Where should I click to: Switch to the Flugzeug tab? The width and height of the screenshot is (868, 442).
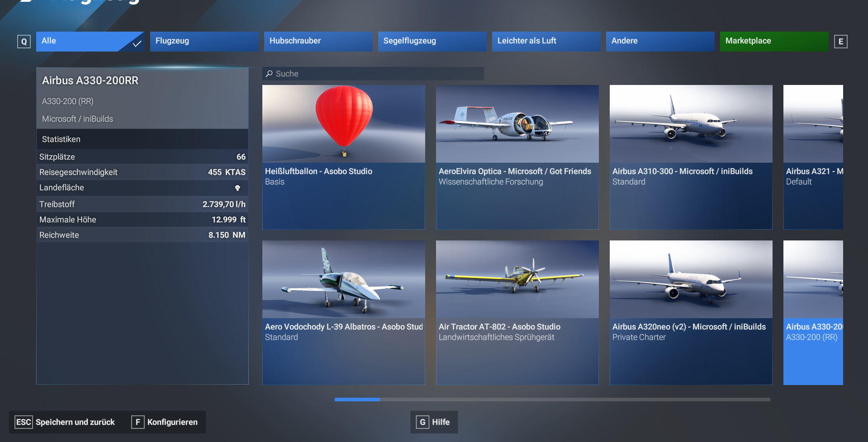tap(204, 42)
